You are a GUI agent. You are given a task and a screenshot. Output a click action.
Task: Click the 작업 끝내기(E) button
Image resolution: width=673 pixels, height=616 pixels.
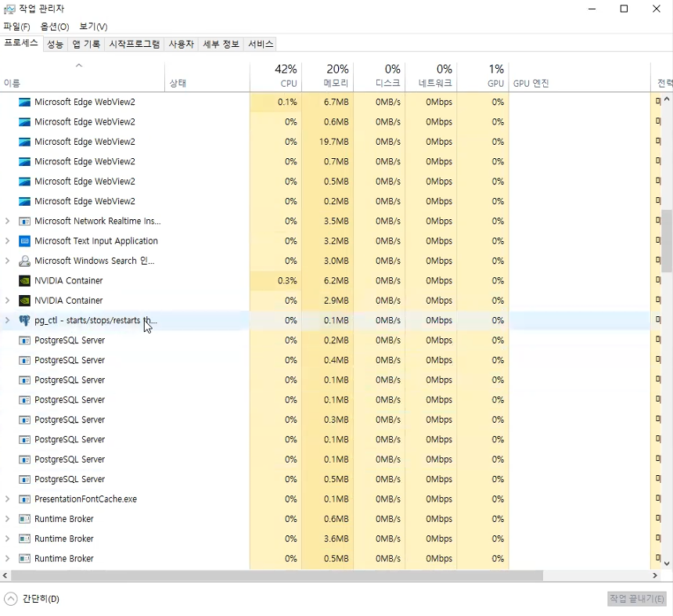(637, 599)
